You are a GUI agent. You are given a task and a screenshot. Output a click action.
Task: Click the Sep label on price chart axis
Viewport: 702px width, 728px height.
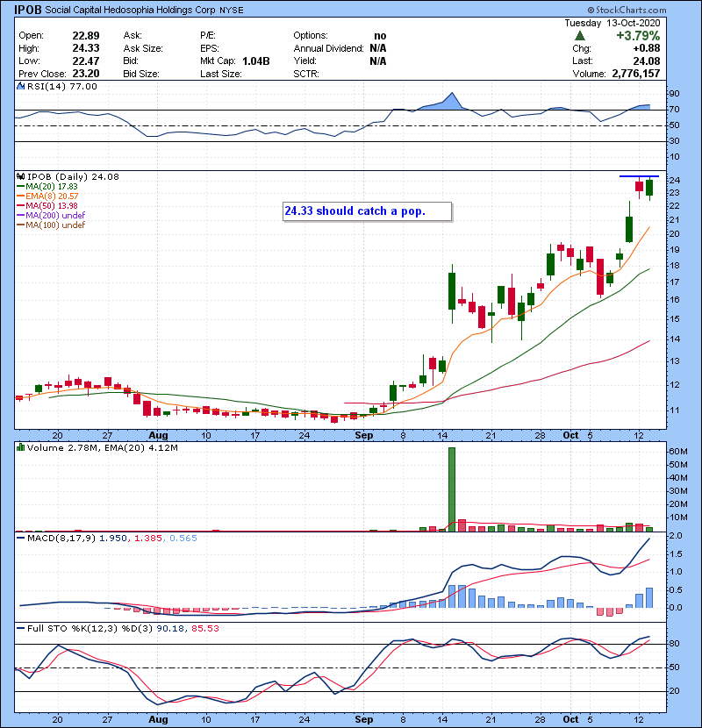pyautogui.click(x=364, y=436)
